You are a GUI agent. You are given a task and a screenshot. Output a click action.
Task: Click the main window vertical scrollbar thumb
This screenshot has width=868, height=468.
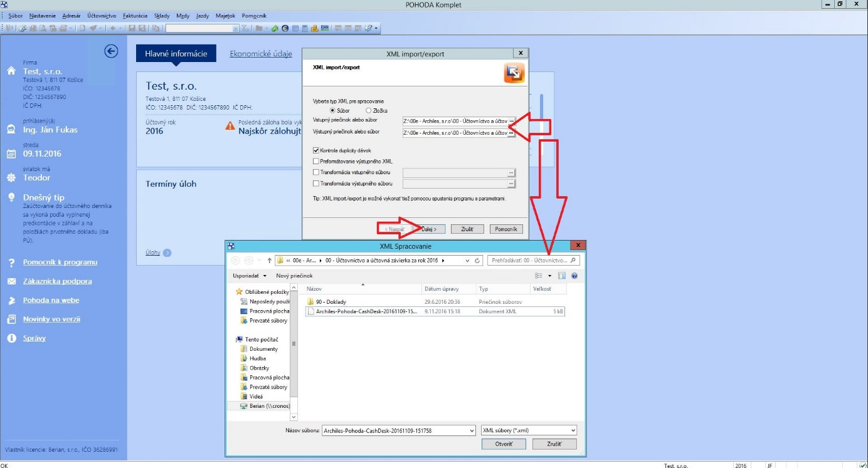pyautogui.click(x=542, y=108)
